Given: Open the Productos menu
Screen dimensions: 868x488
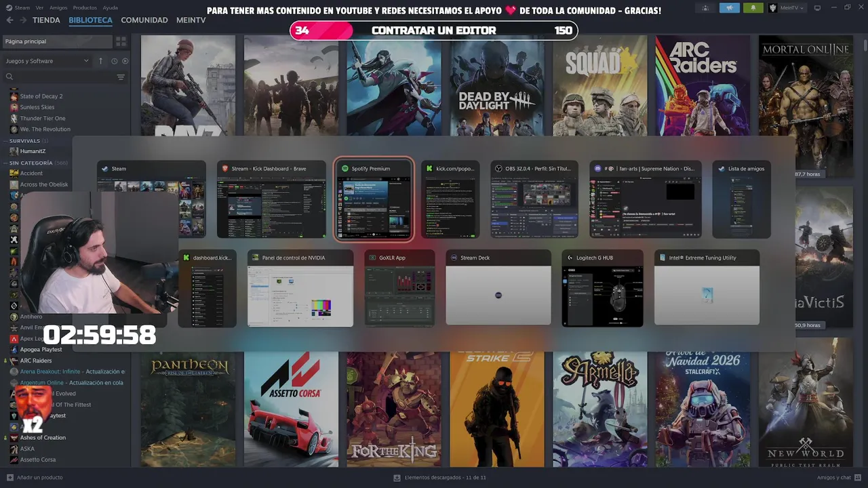Looking at the screenshot, I should (x=85, y=7).
